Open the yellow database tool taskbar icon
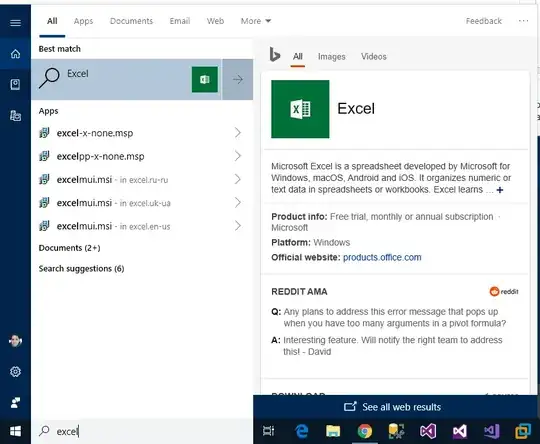 click(x=396, y=431)
